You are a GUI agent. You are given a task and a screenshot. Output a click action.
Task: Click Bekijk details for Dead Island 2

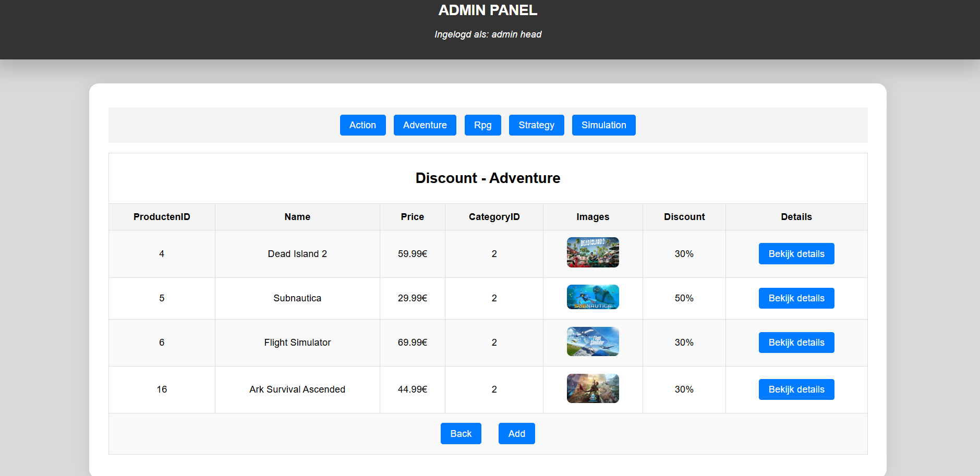tap(796, 253)
